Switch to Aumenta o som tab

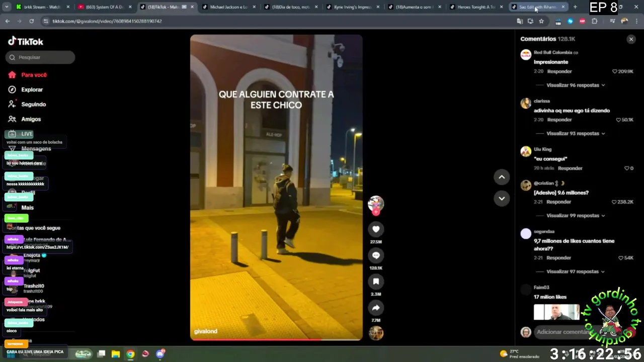414,7
